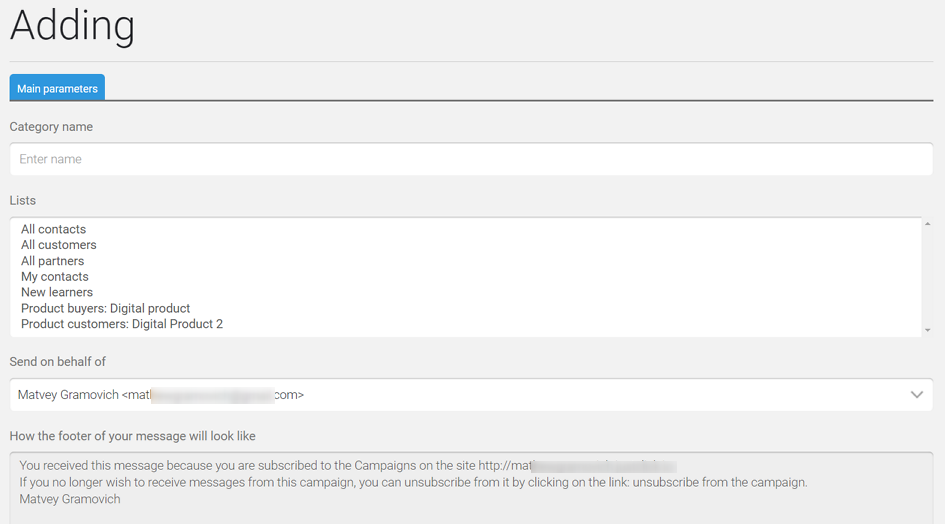Select My contacts list entry
This screenshot has width=945, height=524.
pyautogui.click(x=55, y=277)
